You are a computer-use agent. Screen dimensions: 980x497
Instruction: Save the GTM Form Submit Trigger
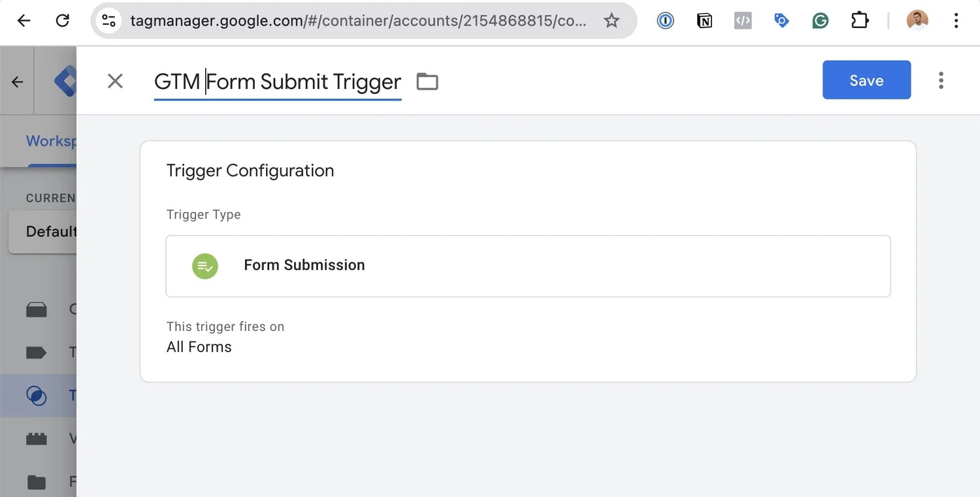tap(866, 80)
